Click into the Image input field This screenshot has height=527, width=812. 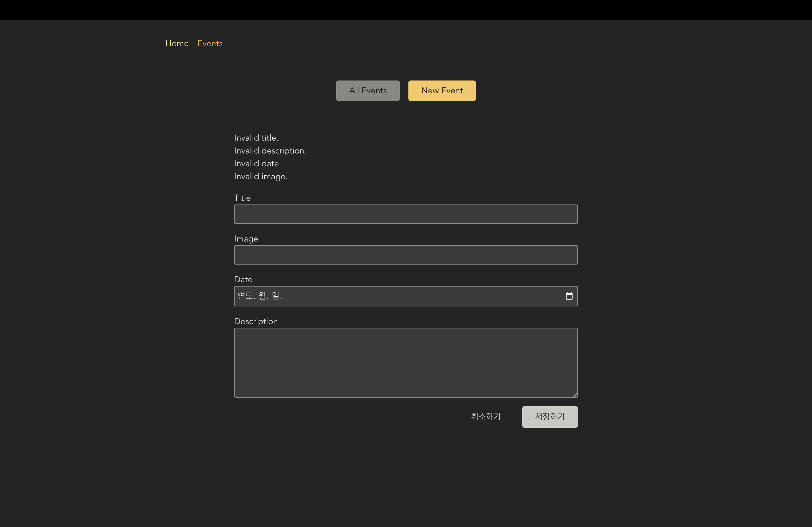[x=405, y=255]
